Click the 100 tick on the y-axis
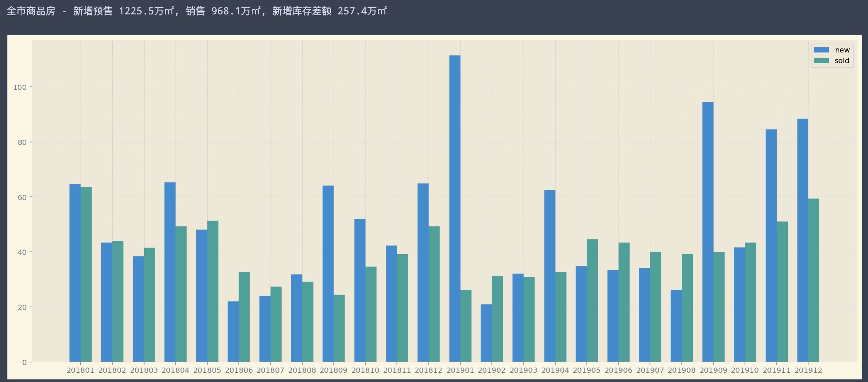This screenshot has width=868, height=382. (20, 87)
